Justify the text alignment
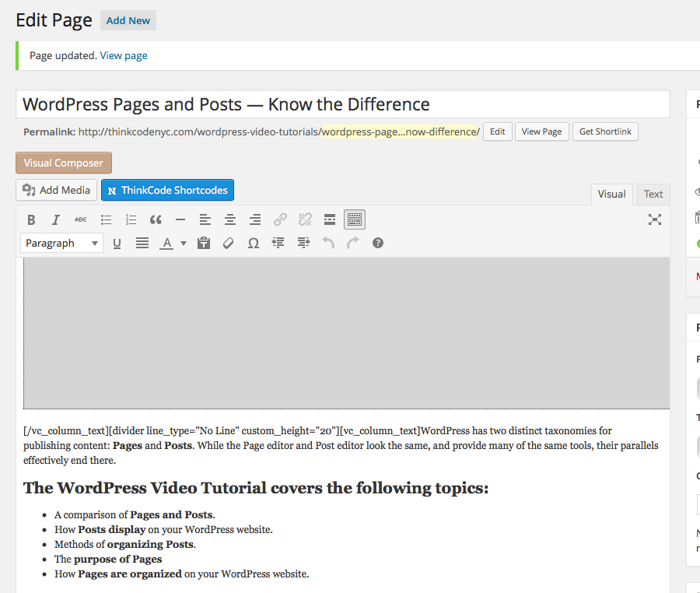 pos(142,244)
